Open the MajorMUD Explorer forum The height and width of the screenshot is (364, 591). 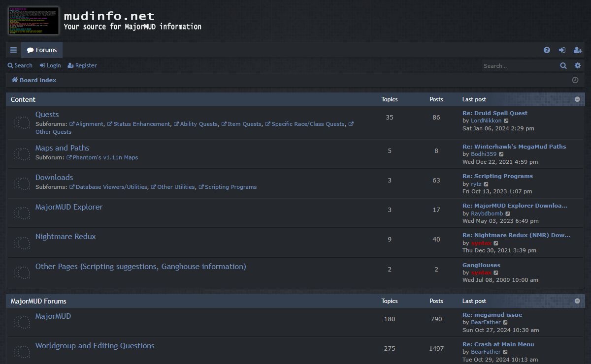[69, 207]
